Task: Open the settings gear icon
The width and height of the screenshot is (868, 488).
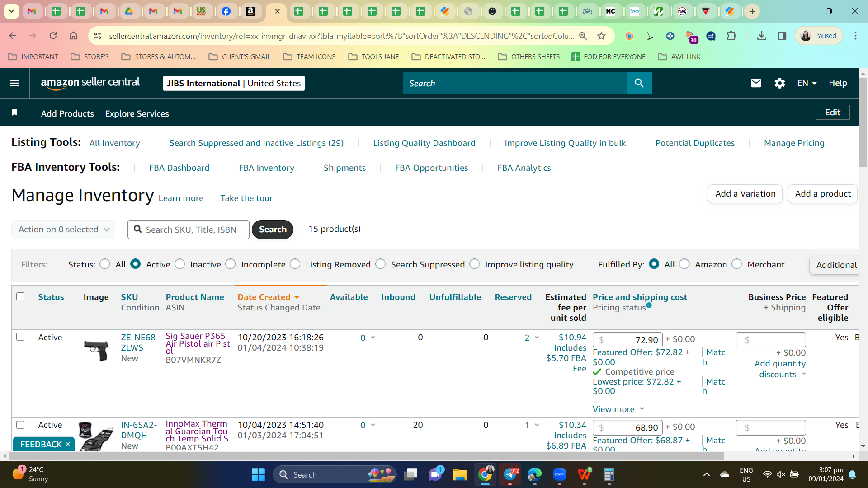Action: (780, 83)
